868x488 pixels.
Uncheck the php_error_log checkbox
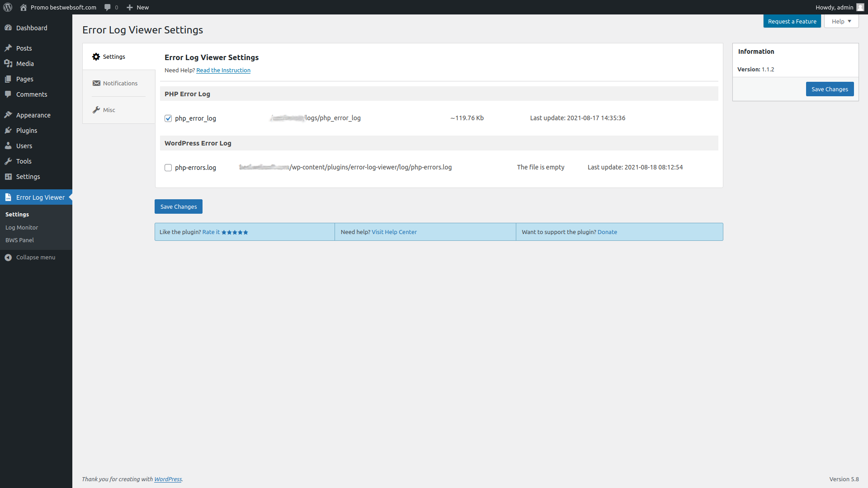(x=168, y=118)
